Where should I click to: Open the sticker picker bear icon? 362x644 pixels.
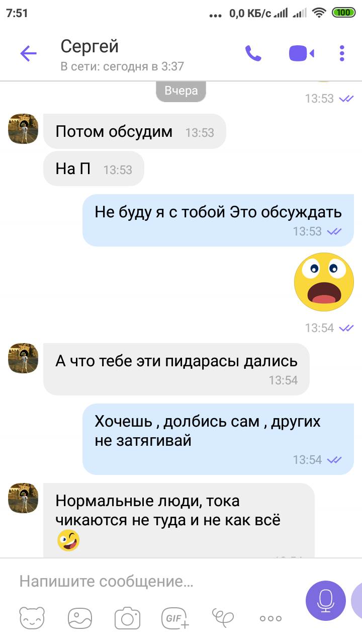(32, 618)
